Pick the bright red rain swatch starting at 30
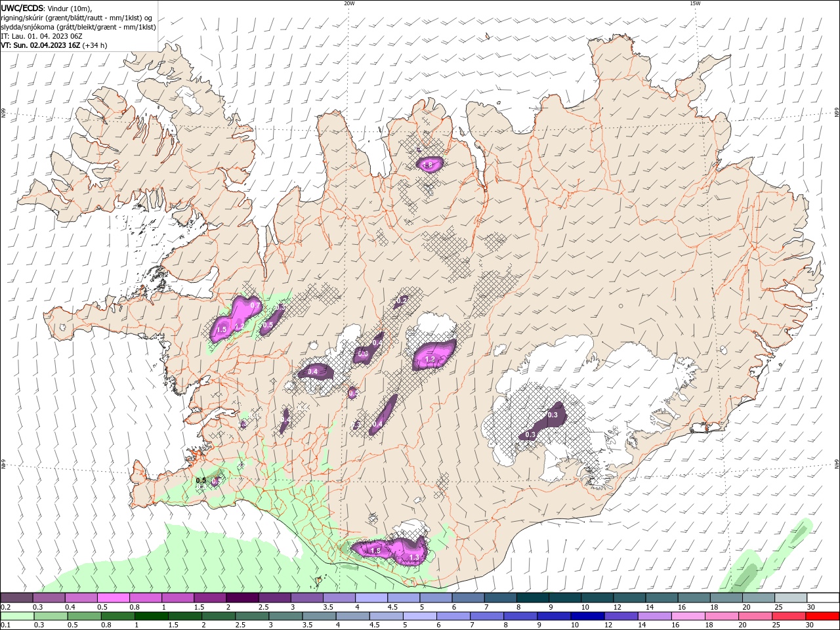This screenshot has width=840, height=630. (x=822, y=616)
